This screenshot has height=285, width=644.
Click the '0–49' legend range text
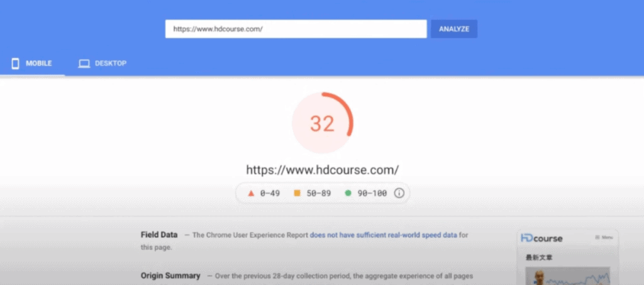point(270,193)
